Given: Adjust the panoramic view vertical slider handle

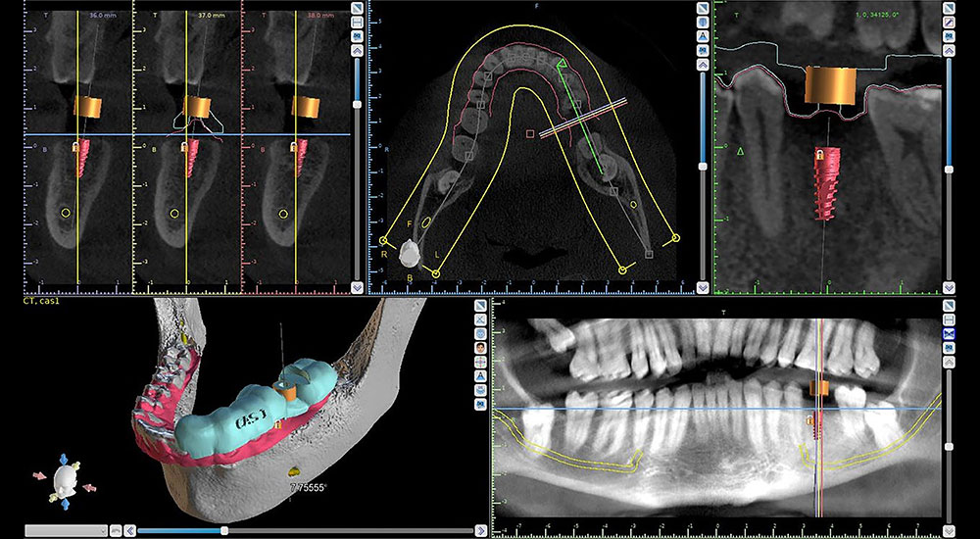Looking at the screenshot, I should coord(949,447).
